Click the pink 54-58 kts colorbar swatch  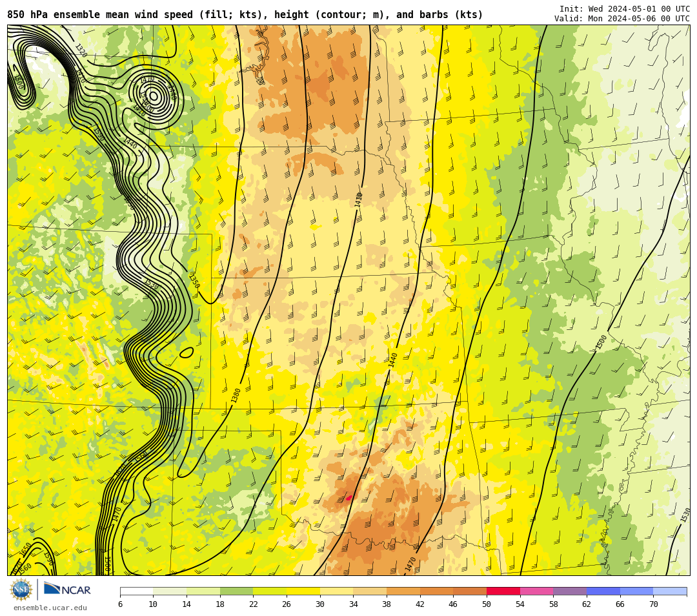tap(536, 591)
